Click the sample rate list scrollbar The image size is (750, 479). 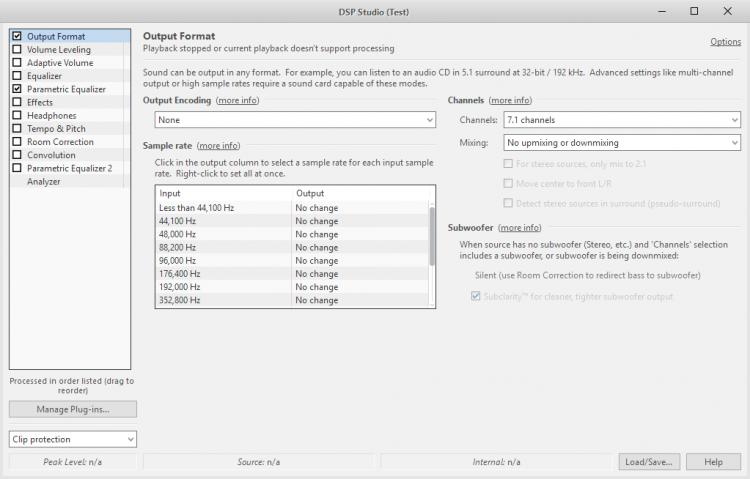tap(432, 235)
